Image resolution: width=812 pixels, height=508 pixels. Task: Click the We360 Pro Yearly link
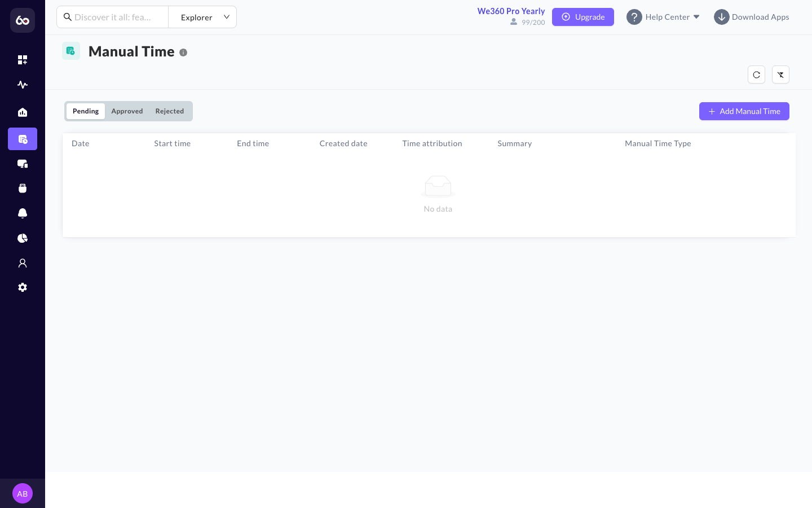point(511,11)
